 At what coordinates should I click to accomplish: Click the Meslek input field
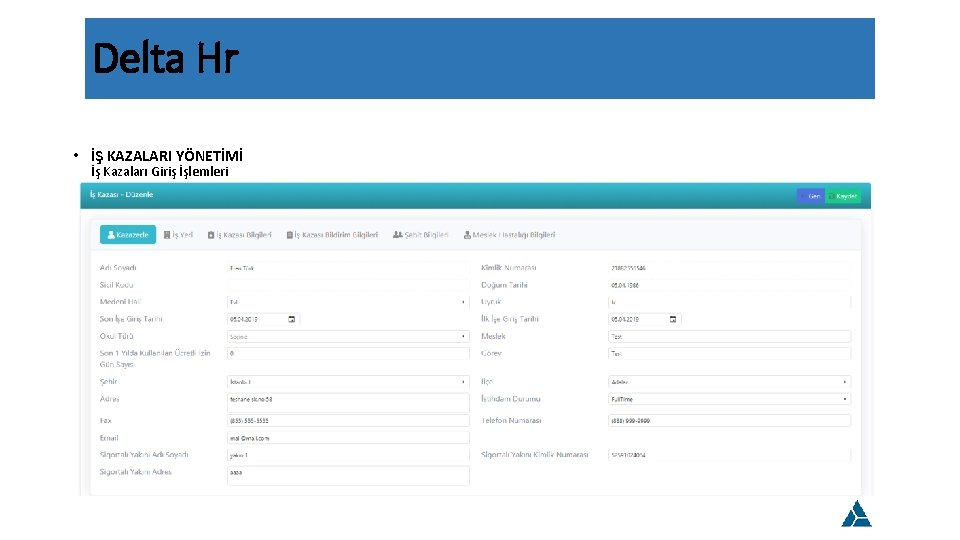pos(729,336)
